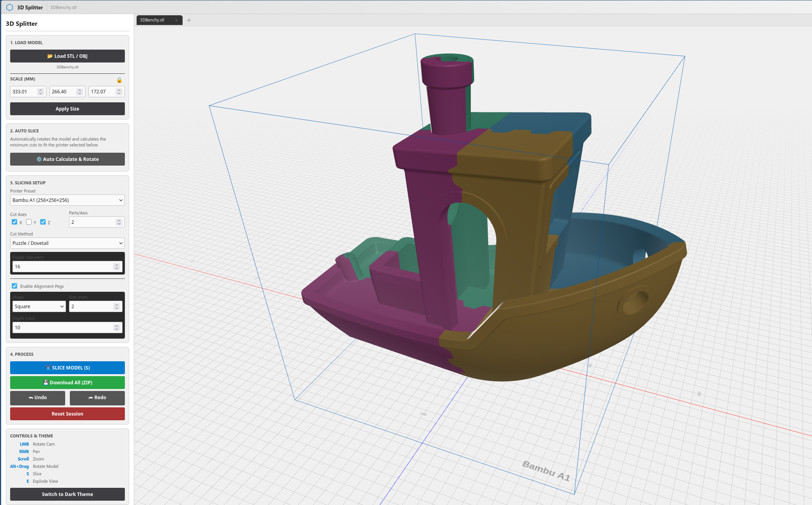Click Download All (ZIP) button
This screenshot has width=812, height=505.
tap(67, 383)
